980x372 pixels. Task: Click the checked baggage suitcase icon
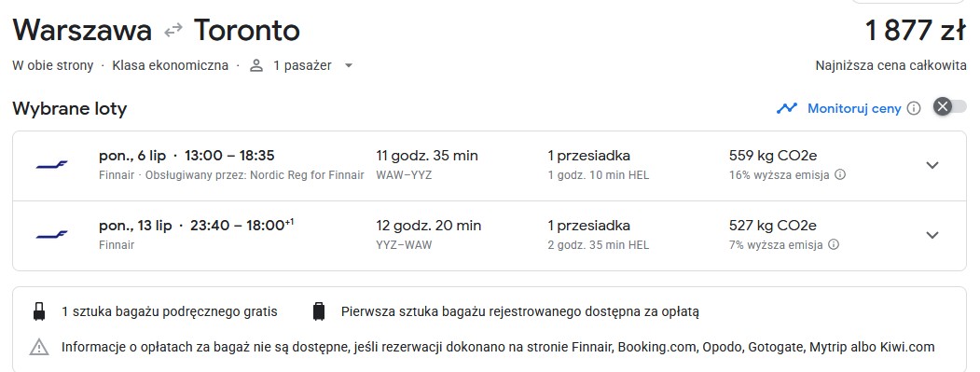coord(319,311)
